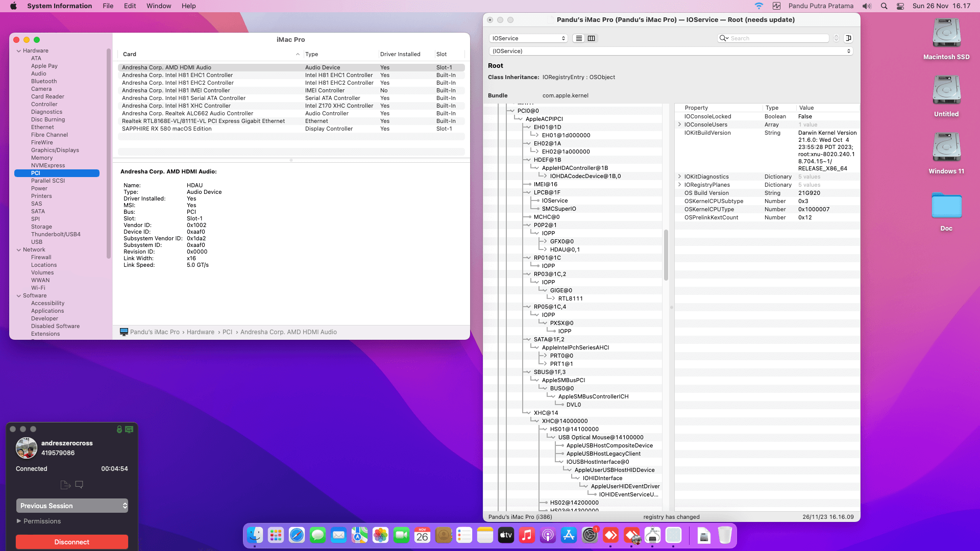The height and width of the screenshot is (551, 980).
Task: Click PCI in the bottom path bar
Action: point(227,332)
